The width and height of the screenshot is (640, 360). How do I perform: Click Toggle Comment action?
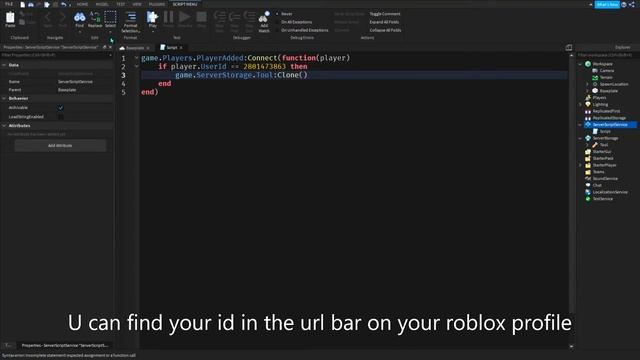(385, 14)
